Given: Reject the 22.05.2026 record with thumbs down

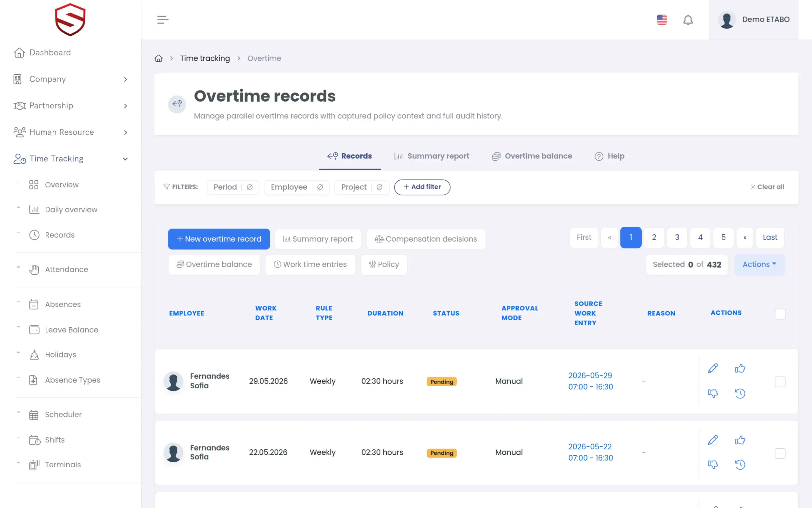Looking at the screenshot, I should click(x=713, y=465).
